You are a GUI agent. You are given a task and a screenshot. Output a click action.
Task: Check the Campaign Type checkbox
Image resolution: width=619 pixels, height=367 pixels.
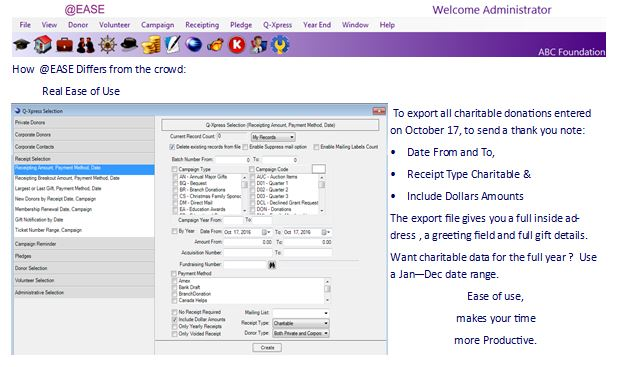174,169
